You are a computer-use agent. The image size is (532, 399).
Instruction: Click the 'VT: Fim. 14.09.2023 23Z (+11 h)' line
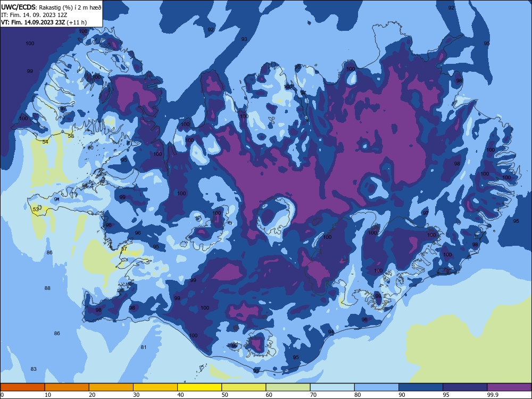(44, 22)
